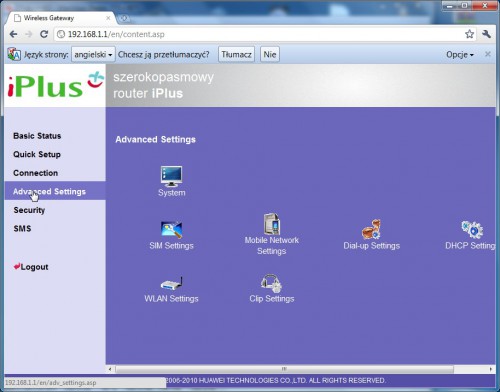Open the SIM Settings icon
The height and width of the screenshot is (392, 500).
pyautogui.click(x=171, y=230)
